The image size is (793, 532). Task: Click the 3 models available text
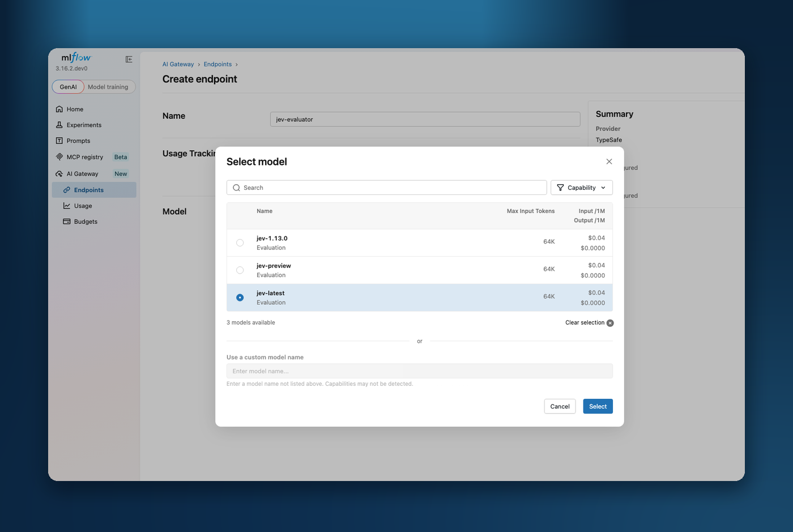coord(251,322)
